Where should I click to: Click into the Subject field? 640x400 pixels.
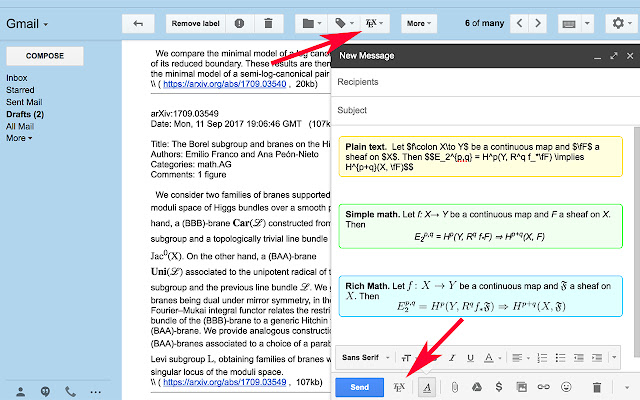[x=480, y=108]
